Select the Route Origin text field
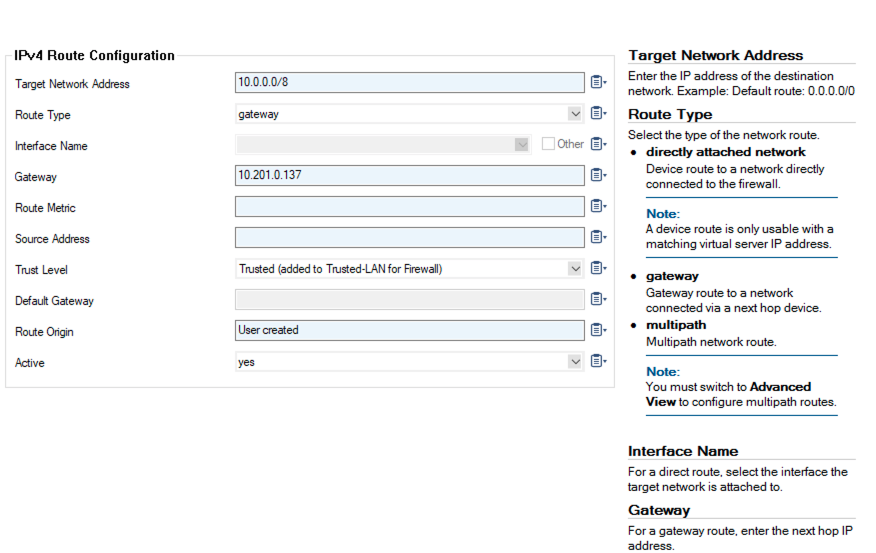 [x=409, y=331]
